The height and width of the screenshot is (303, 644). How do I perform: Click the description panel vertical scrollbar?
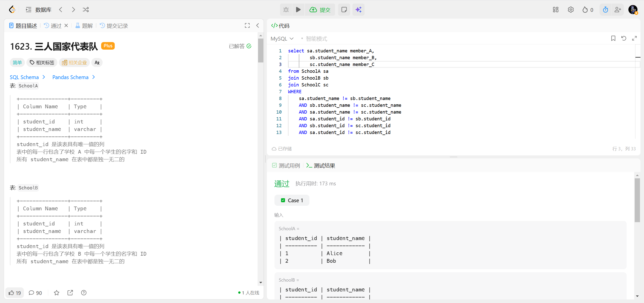pos(261,50)
